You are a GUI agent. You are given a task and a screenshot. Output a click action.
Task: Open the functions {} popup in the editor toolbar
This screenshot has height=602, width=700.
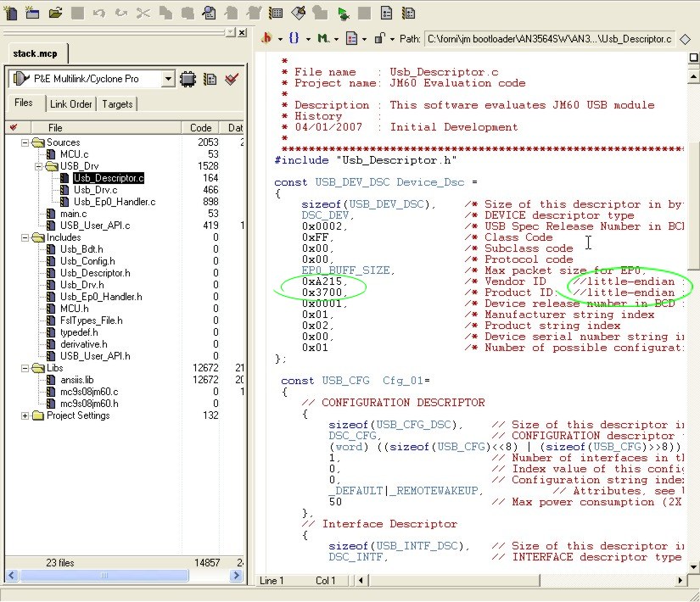click(x=294, y=38)
